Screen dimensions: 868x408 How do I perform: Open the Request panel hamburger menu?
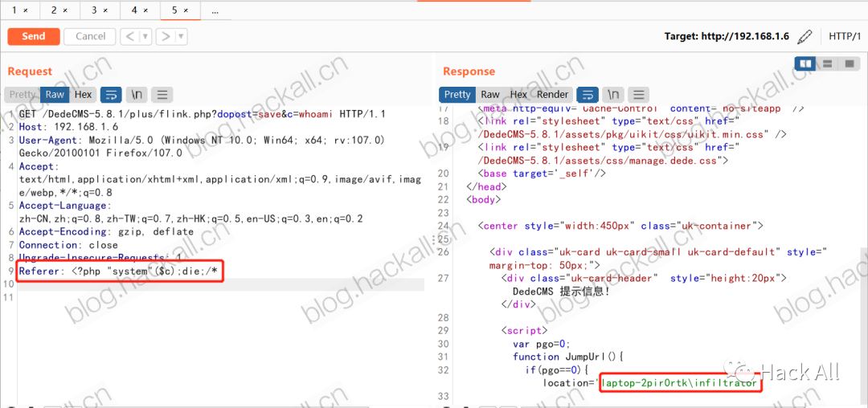tap(162, 95)
